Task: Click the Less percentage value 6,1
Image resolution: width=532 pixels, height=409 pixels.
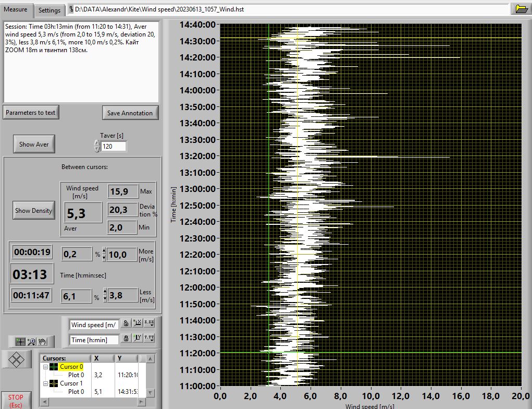Action: point(77,296)
